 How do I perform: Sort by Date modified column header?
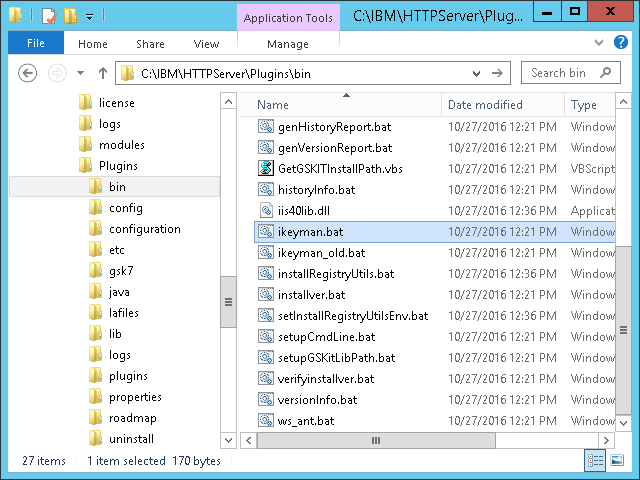[x=484, y=105]
